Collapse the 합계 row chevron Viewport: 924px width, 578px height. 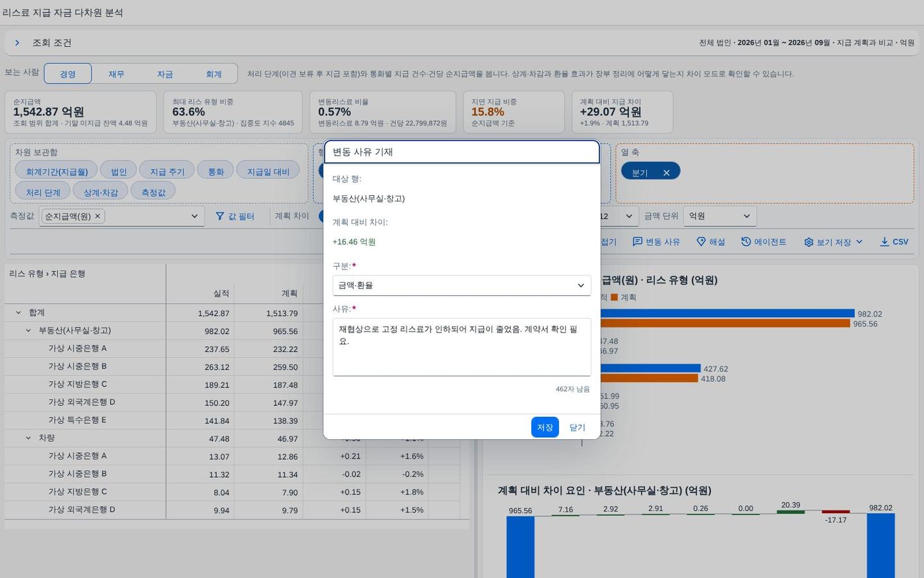18,313
